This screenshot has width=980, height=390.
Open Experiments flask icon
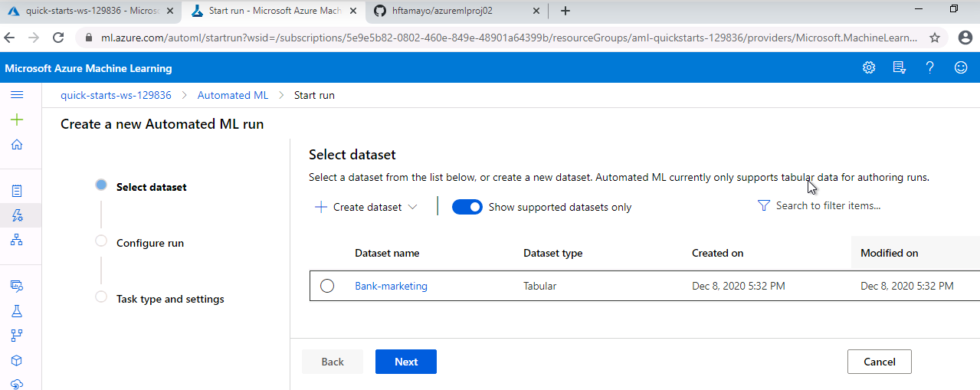tap(17, 311)
